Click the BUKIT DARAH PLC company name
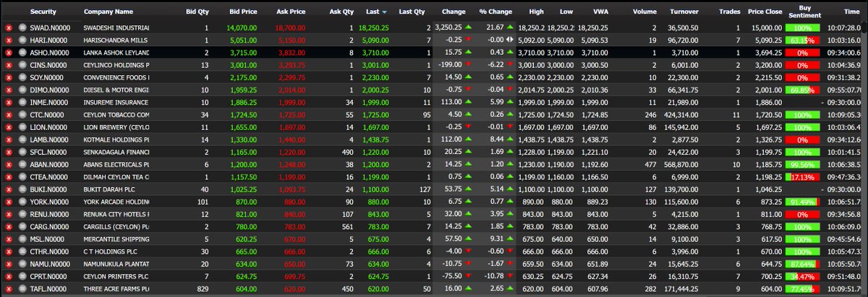 pos(110,188)
